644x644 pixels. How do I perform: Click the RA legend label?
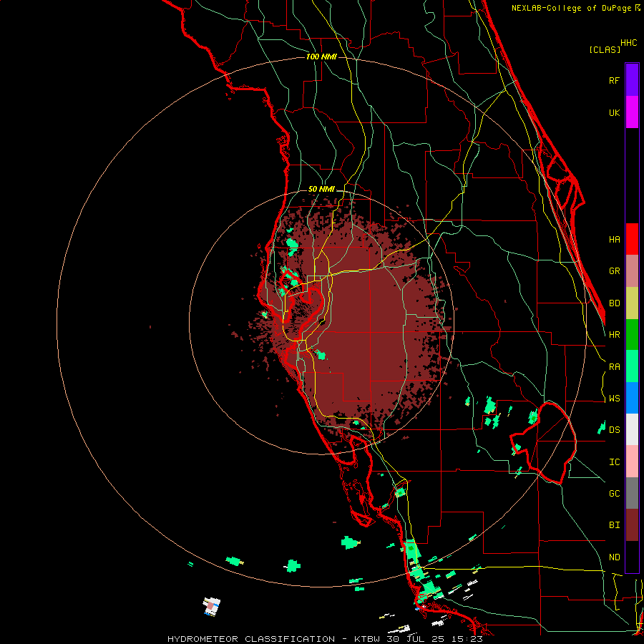coord(614,367)
